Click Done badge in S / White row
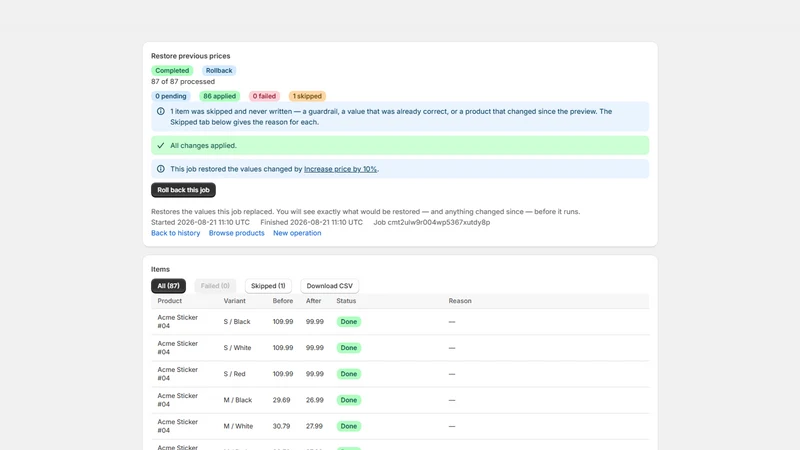The image size is (800, 450). (348, 348)
